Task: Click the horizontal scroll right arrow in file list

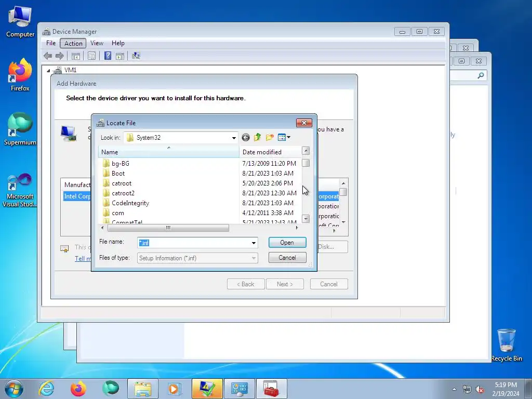Action: pos(297,228)
